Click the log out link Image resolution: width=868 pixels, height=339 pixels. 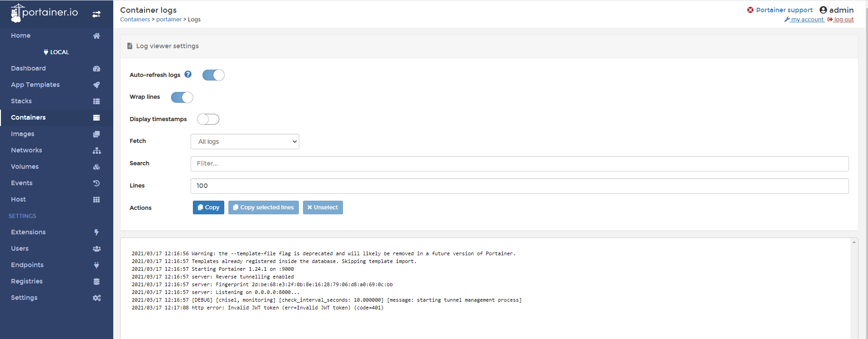click(840, 20)
